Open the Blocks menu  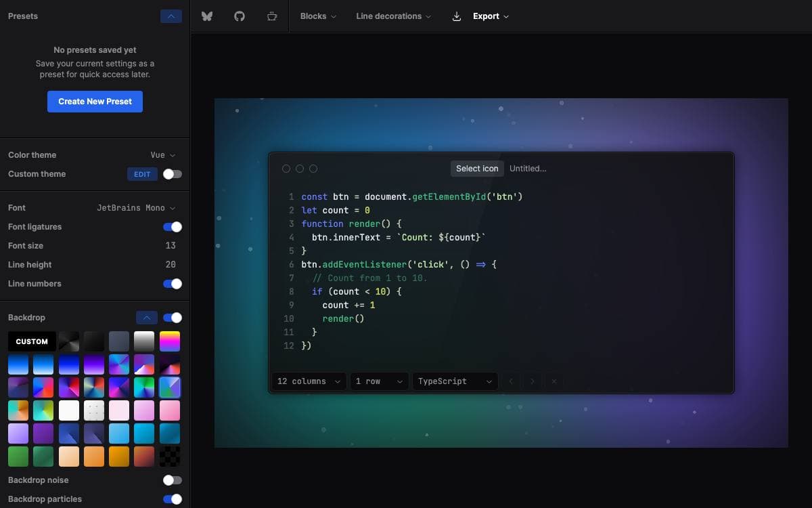point(318,16)
